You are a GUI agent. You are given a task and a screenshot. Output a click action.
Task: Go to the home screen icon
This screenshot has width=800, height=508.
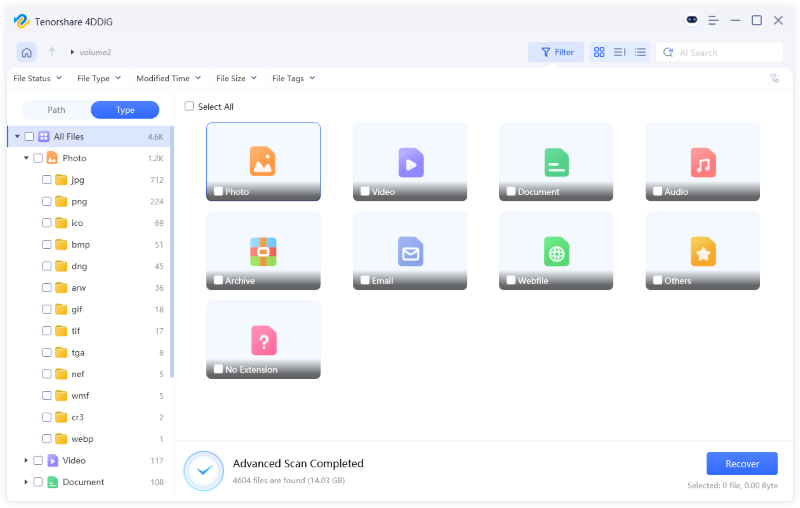click(27, 52)
